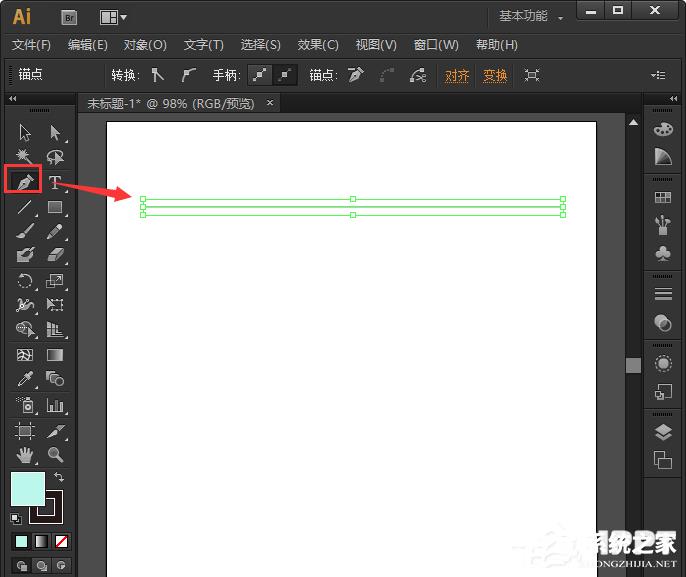Select the Rotate tool
The height and width of the screenshot is (577, 686).
24,280
